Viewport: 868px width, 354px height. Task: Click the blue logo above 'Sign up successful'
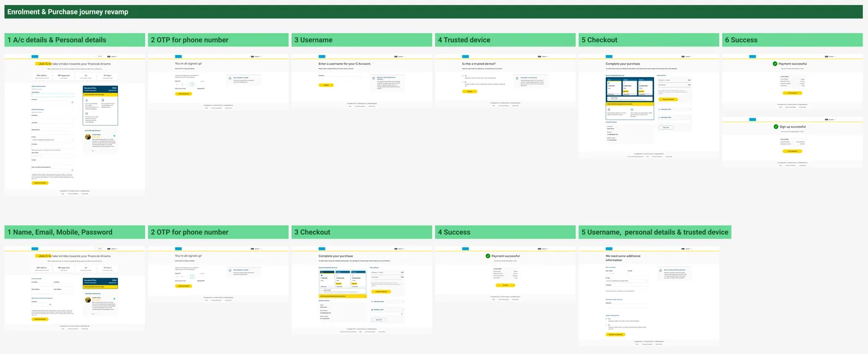point(753,119)
